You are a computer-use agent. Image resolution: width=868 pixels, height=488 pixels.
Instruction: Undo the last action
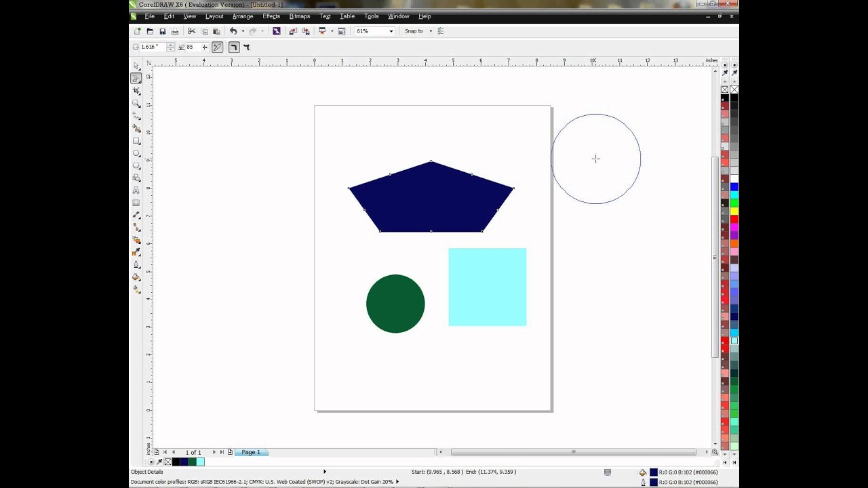point(233,31)
